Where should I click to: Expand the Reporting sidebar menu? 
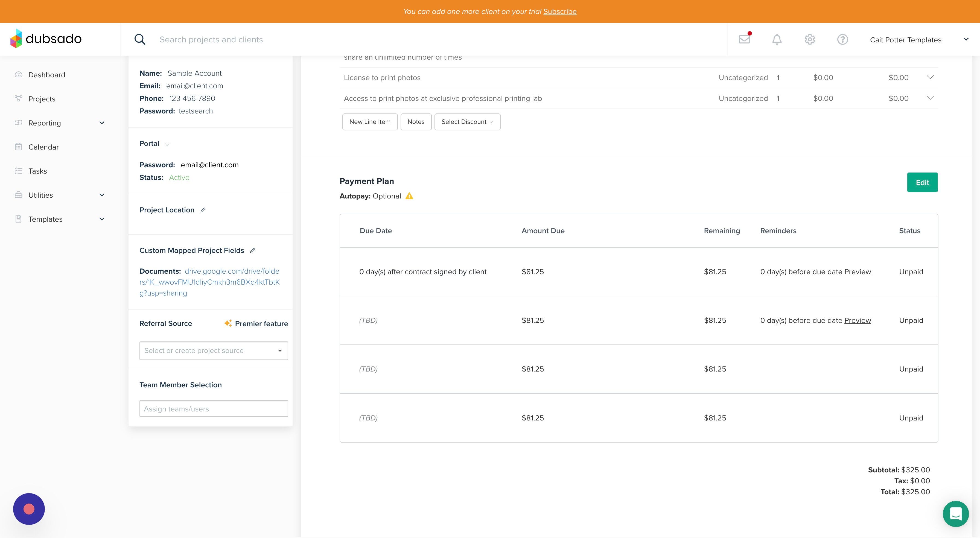click(59, 123)
